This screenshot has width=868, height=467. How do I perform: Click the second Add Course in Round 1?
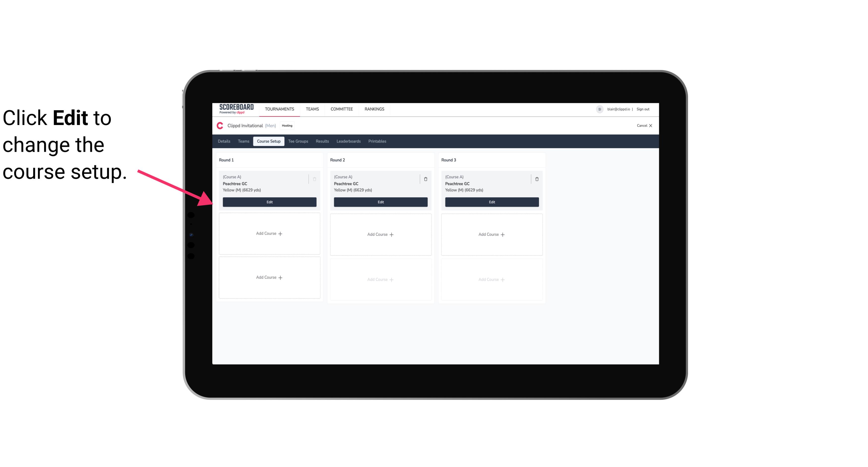[x=269, y=277]
